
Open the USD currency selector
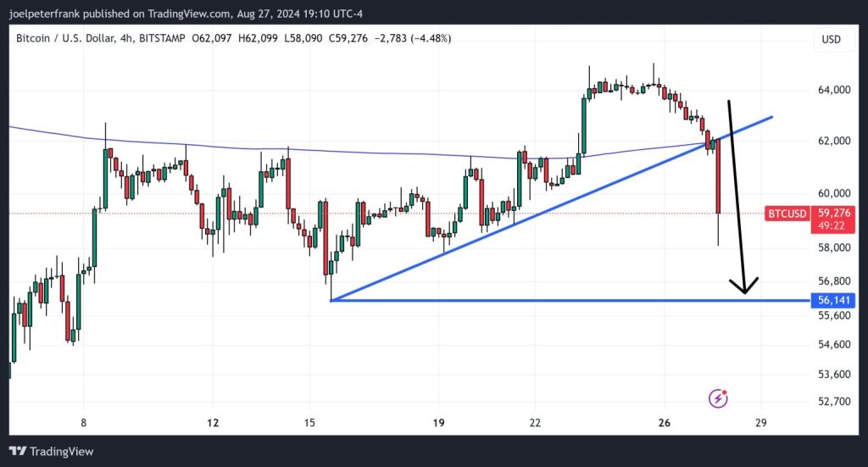(831, 40)
